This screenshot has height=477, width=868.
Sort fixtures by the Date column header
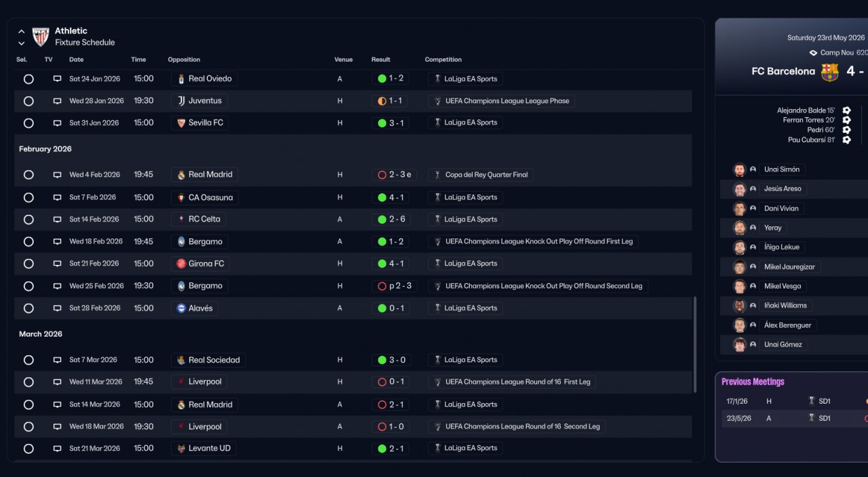tap(76, 60)
